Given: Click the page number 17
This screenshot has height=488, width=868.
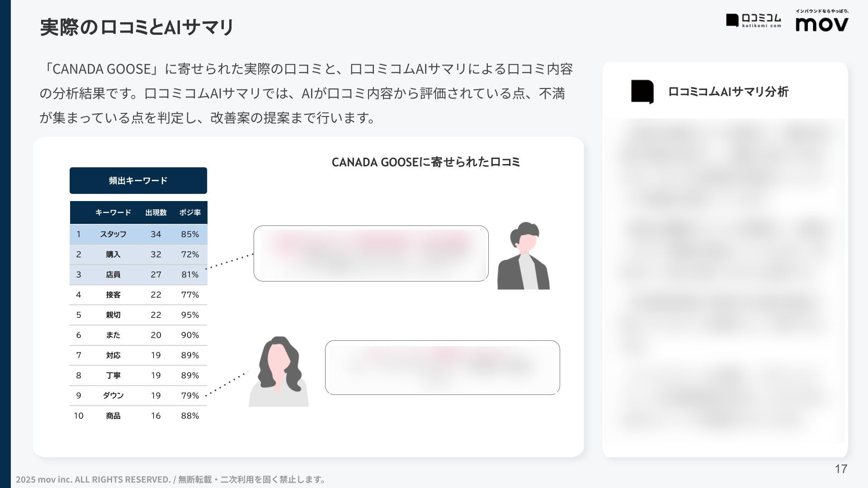Looking at the screenshot, I should point(840,469).
